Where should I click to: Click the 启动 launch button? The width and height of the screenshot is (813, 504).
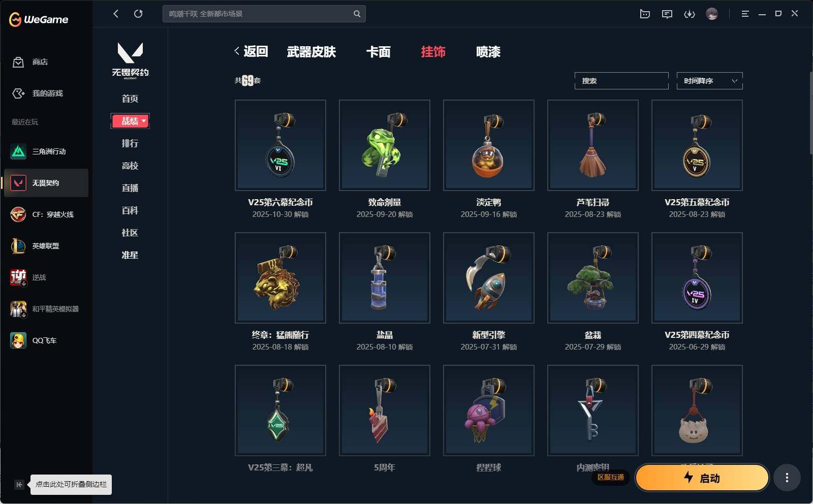(x=702, y=478)
